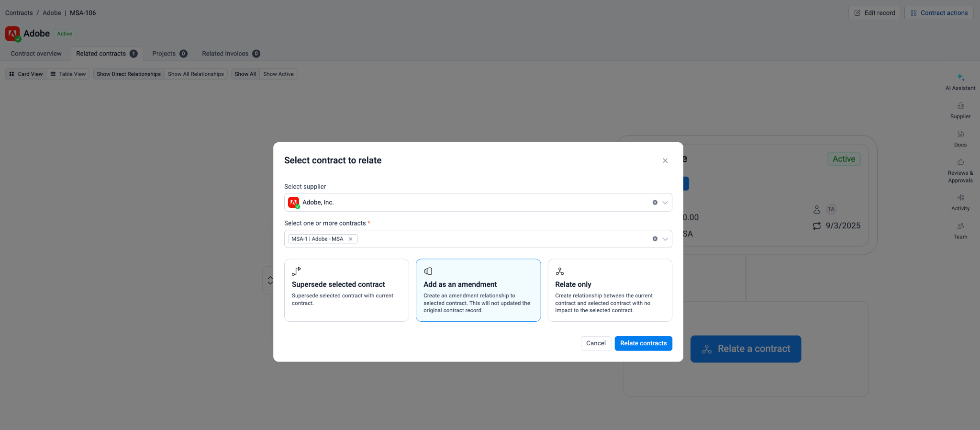Choose Add as an amendment option
Image resolution: width=980 pixels, height=430 pixels.
pos(478,290)
